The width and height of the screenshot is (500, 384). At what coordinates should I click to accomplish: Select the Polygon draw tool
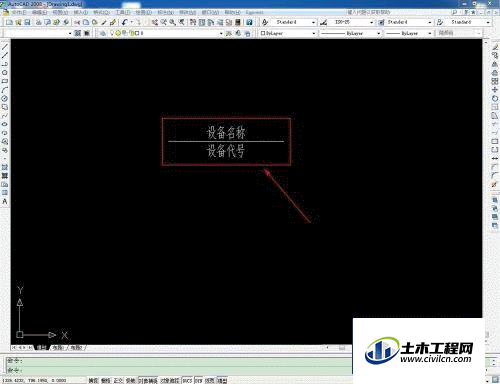pyautogui.click(x=5, y=72)
